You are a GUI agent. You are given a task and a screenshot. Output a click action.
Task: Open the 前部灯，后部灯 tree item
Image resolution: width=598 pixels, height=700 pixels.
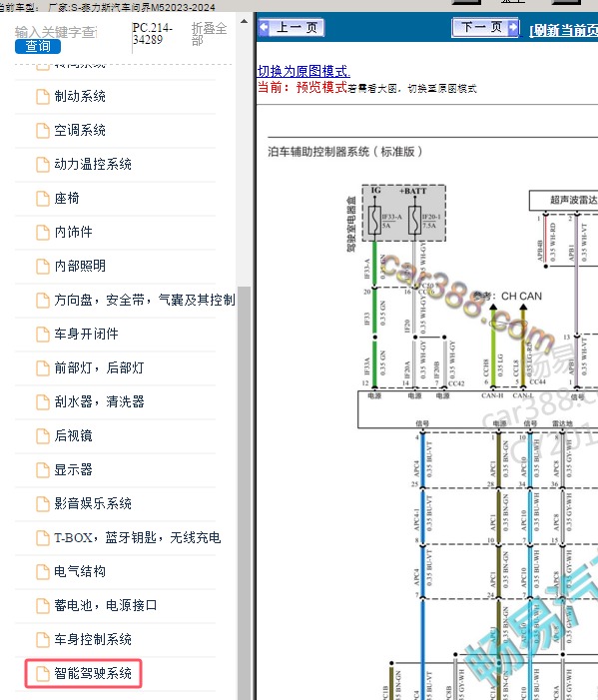click(x=99, y=367)
